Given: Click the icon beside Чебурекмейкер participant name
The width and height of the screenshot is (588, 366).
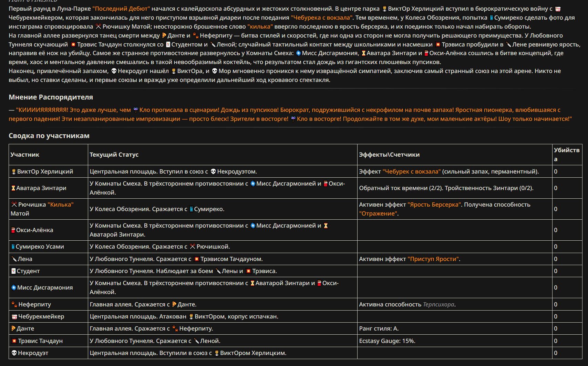Looking at the screenshot, I should pos(14,316).
